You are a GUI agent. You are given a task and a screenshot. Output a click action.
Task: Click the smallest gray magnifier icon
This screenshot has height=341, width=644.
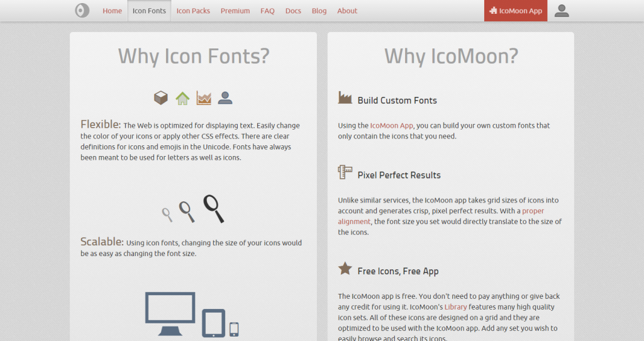[x=167, y=215]
